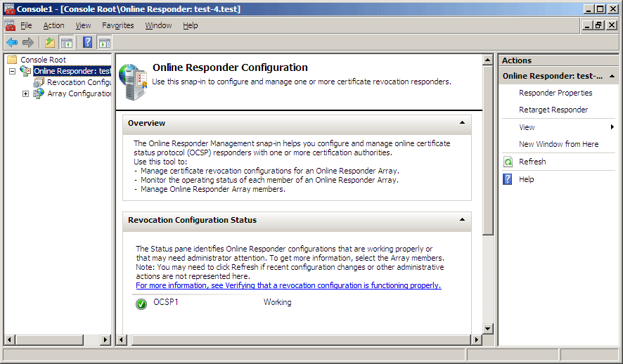Click the Array Configuration tree icon

click(x=39, y=93)
